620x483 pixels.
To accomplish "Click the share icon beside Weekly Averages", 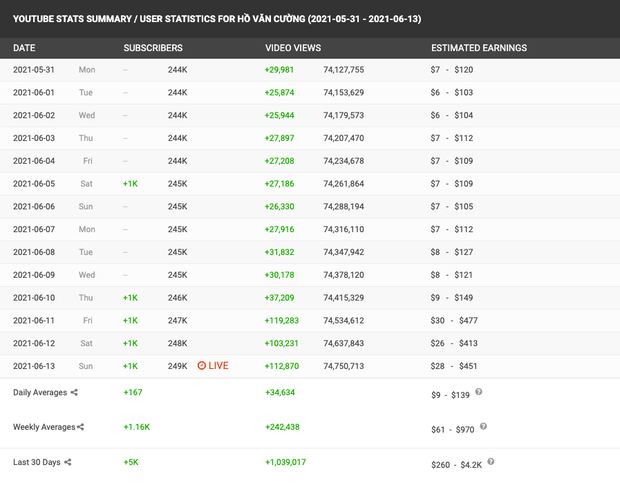I will coord(81,427).
